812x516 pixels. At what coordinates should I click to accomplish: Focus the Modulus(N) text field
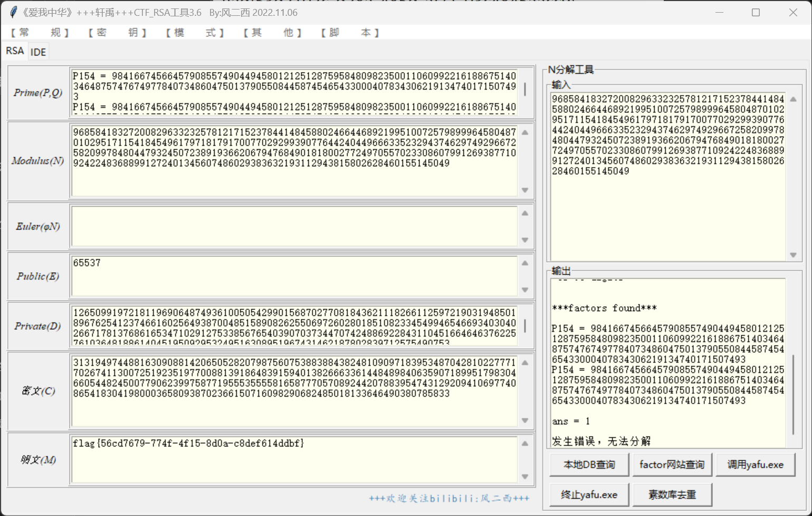coord(294,160)
